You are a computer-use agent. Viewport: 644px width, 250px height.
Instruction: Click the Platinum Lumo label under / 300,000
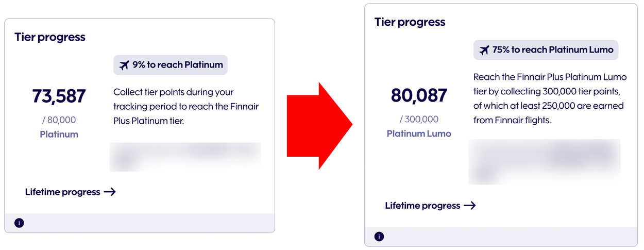(x=419, y=134)
